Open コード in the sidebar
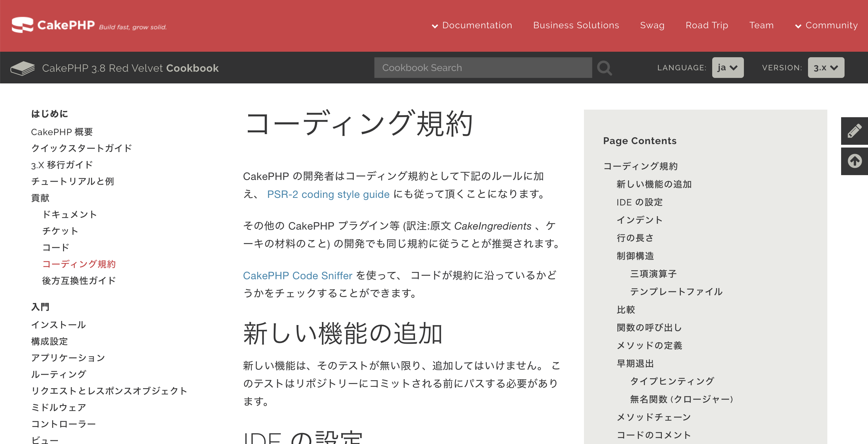 pos(56,248)
